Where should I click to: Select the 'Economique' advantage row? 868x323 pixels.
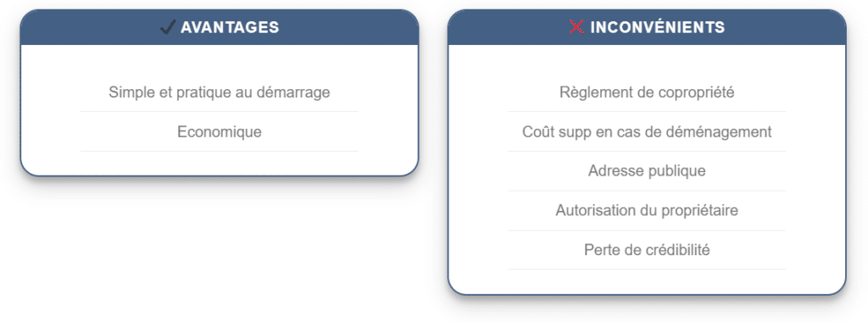point(220,132)
